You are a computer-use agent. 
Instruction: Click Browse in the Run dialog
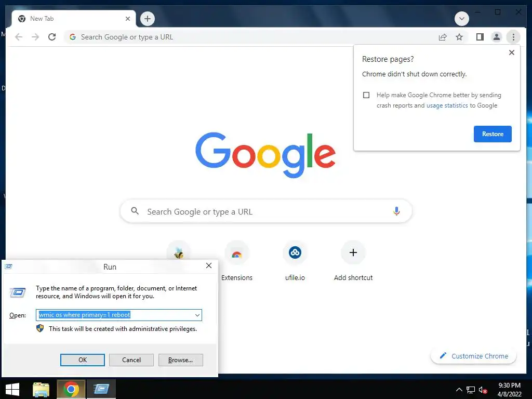point(180,360)
